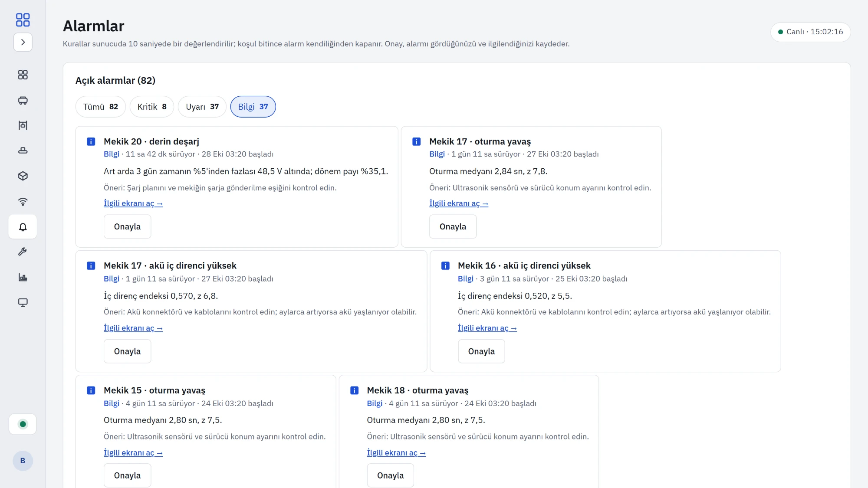Open related screen for Mekik 17 akü iç direnci
This screenshot has width=868, height=488.
[x=133, y=328]
